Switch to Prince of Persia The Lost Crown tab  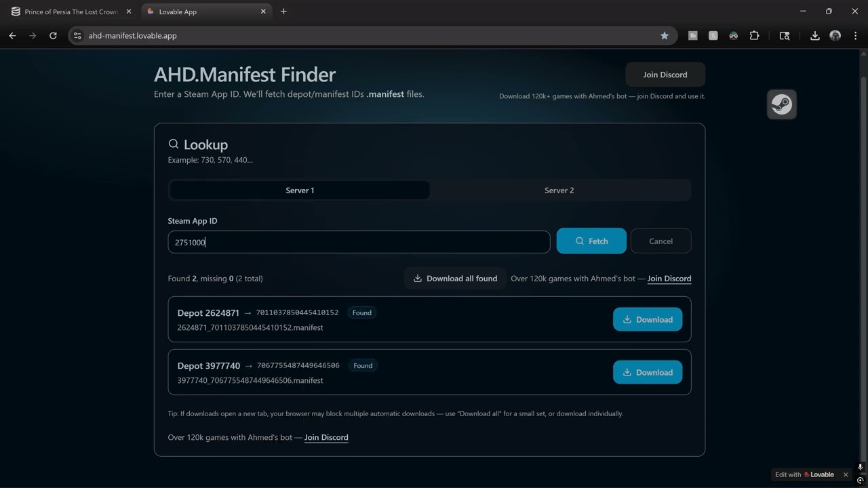point(70,12)
